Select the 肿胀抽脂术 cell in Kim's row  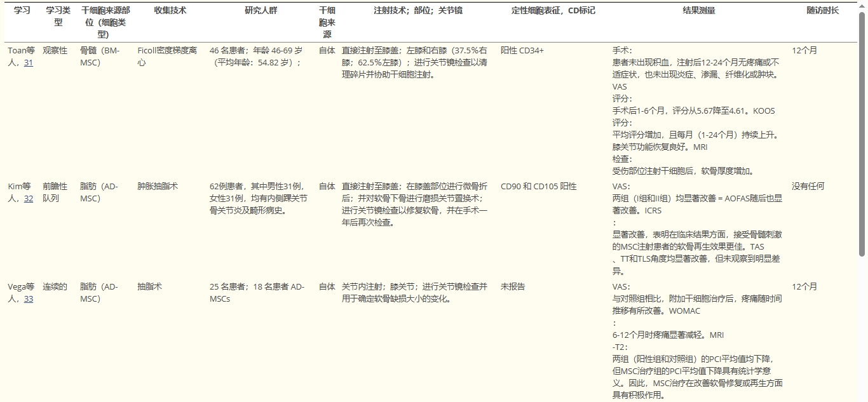158,187
